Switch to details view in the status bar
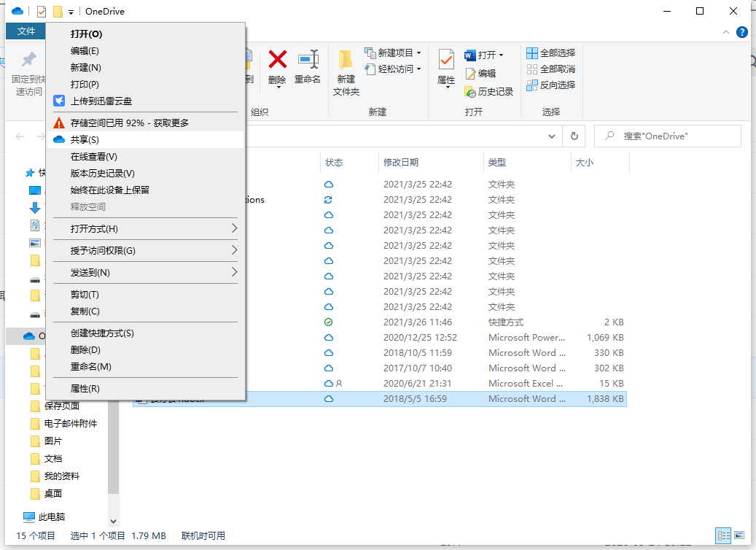756x550 pixels. click(x=723, y=535)
